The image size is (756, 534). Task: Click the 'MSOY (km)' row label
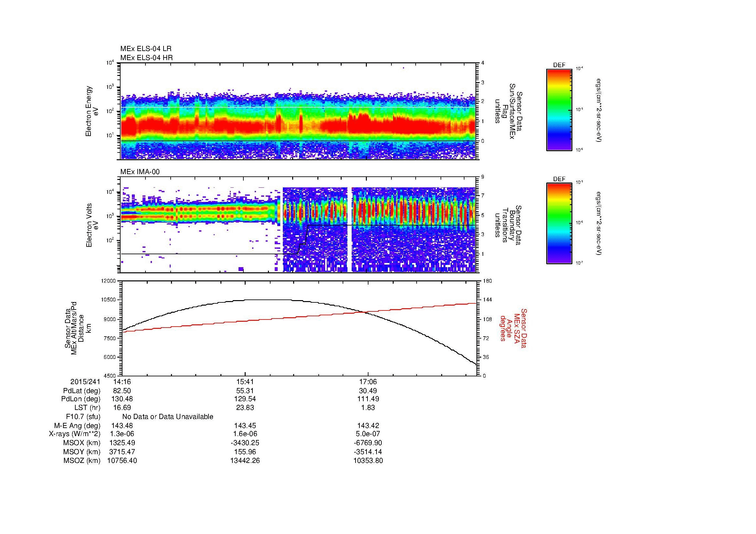tap(82, 452)
